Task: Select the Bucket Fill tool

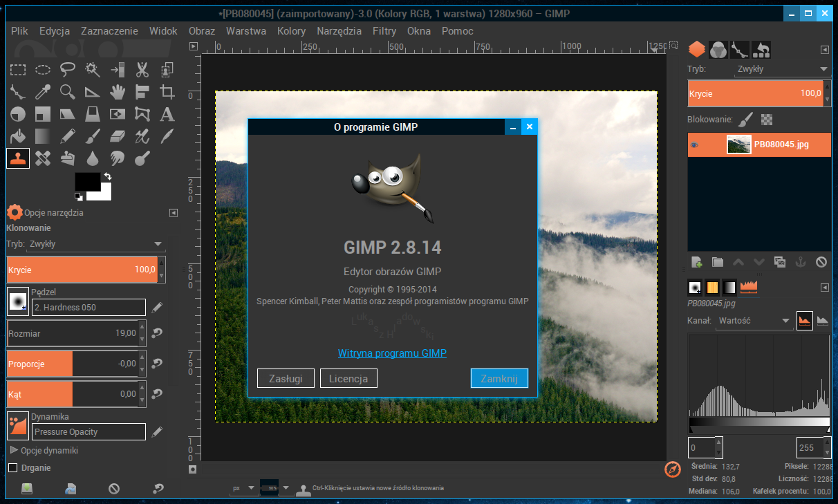Action: coord(18,136)
